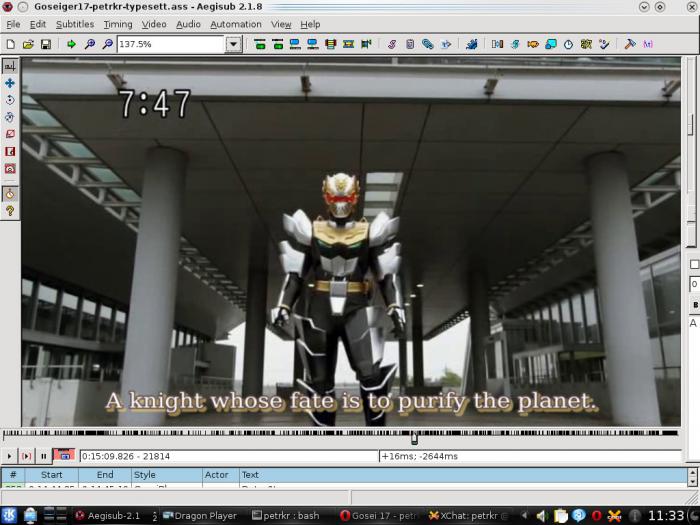Jump video to line end
Viewport: 700px width, 525px height.
coord(277,44)
